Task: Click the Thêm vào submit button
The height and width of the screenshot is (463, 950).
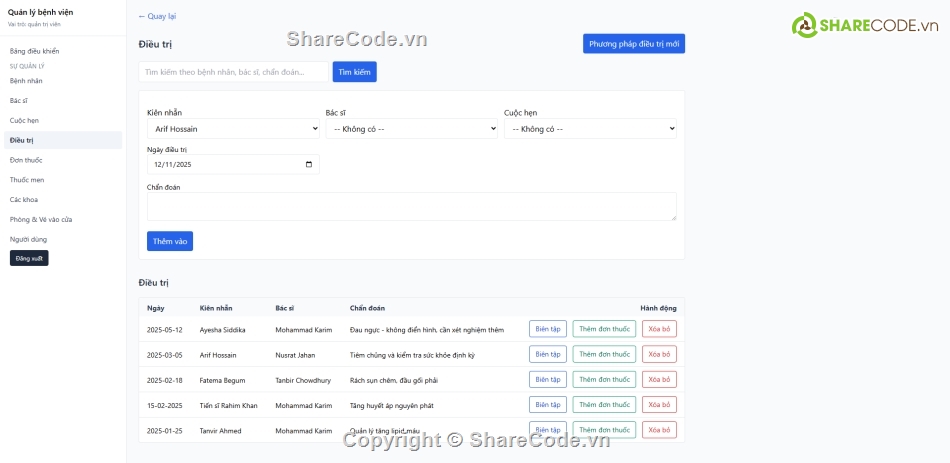Action: pyautogui.click(x=170, y=241)
